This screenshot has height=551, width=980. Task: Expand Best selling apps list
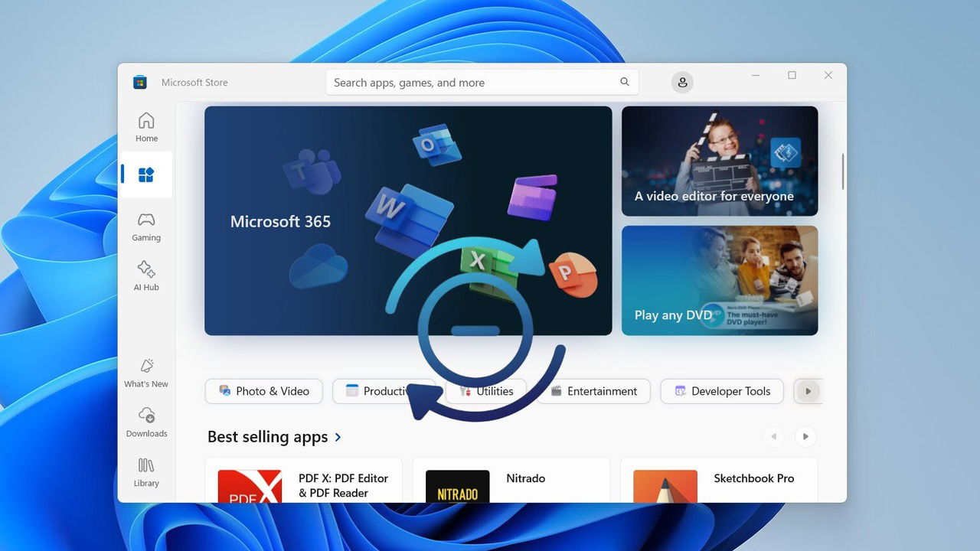pos(337,437)
